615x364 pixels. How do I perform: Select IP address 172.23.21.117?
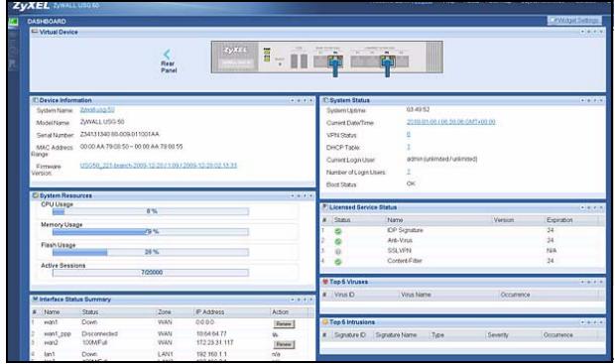(x=214, y=342)
